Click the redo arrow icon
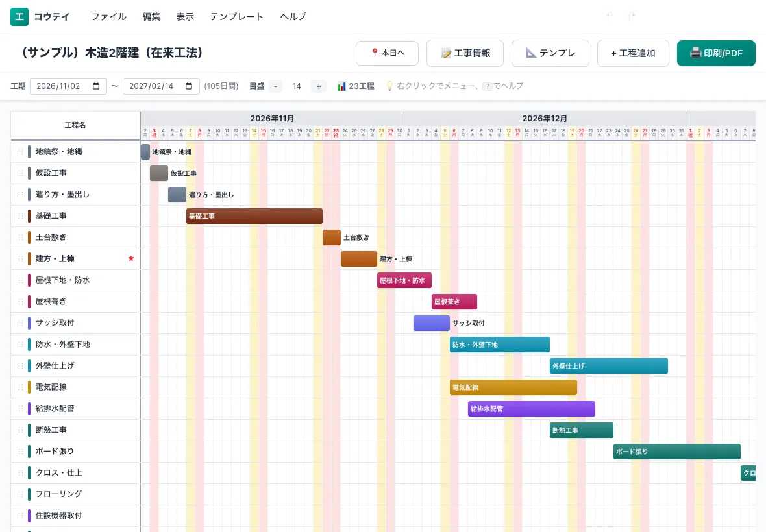This screenshot has height=532, width=766. click(x=631, y=17)
